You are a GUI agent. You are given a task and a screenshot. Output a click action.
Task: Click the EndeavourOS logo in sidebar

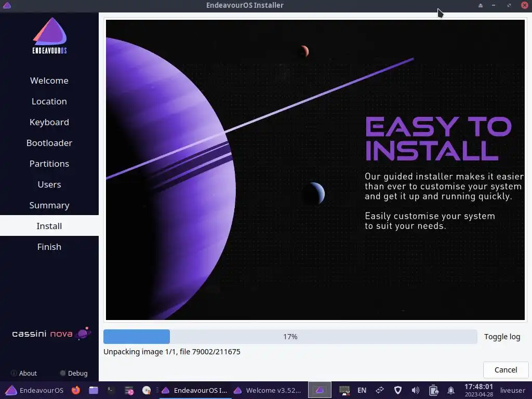tap(49, 35)
